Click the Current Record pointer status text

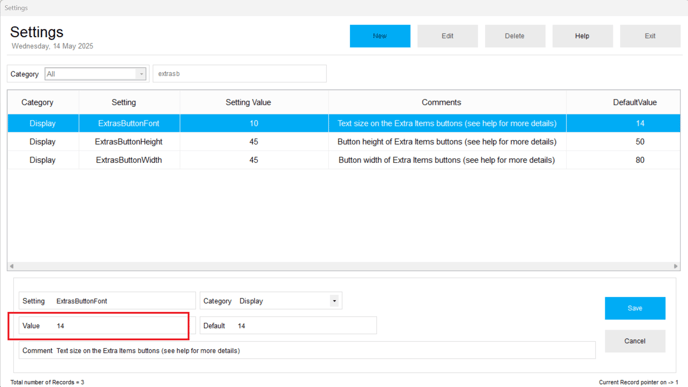pyautogui.click(x=638, y=382)
